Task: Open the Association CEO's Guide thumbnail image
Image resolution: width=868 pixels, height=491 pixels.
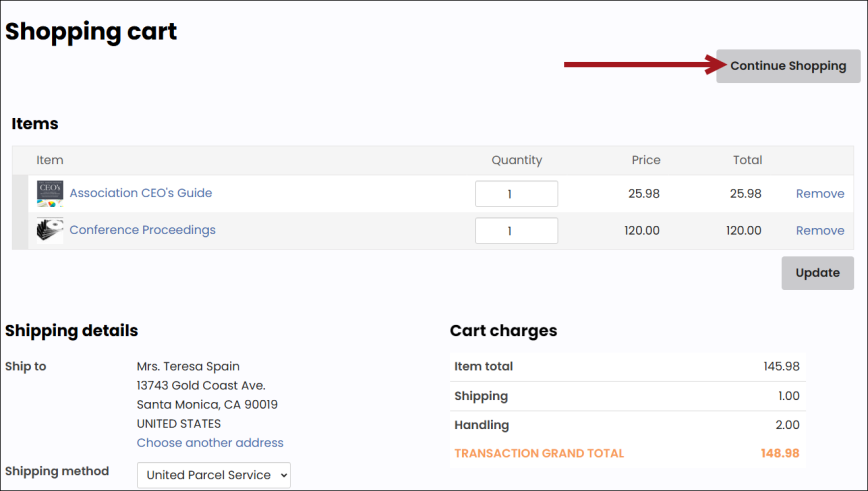Action: tap(50, 194)
